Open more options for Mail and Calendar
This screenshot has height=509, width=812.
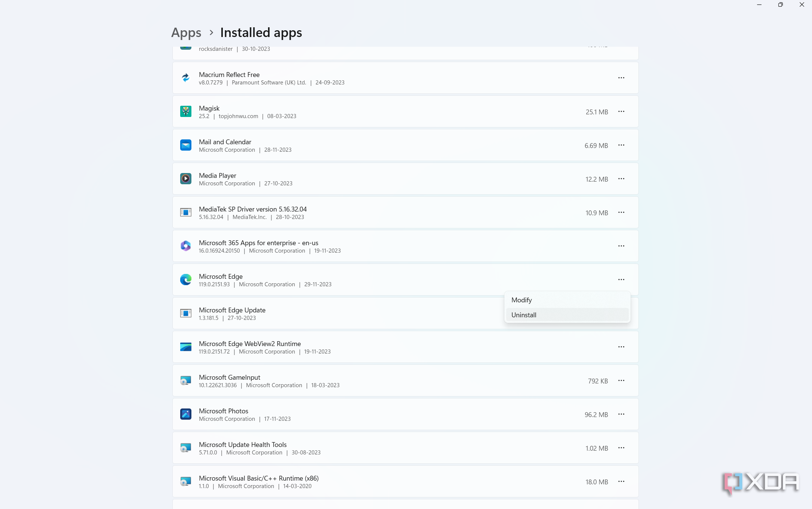click(621, 145)
